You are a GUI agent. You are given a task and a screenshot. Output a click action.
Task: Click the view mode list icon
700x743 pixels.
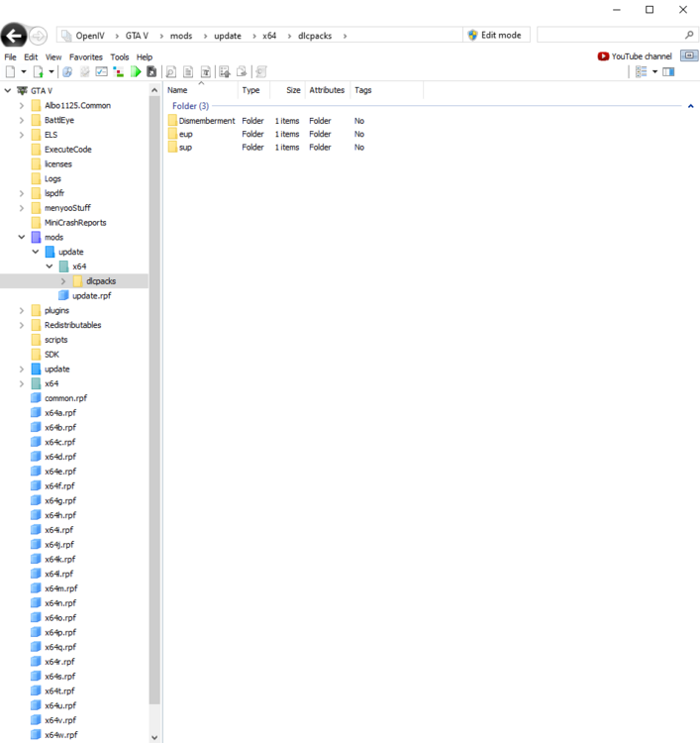click(x=642, y=72)
